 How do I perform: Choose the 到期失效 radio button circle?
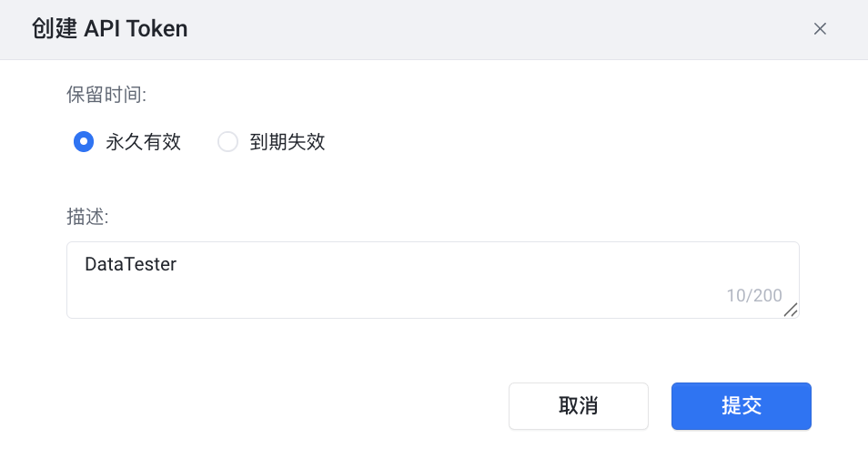click(227, 142)
